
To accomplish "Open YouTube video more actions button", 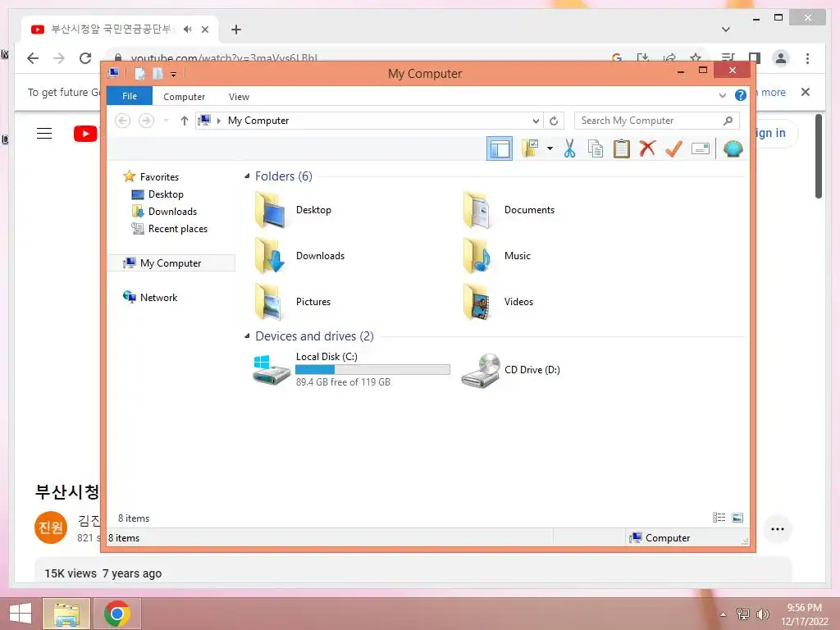I will click(778, 529).
